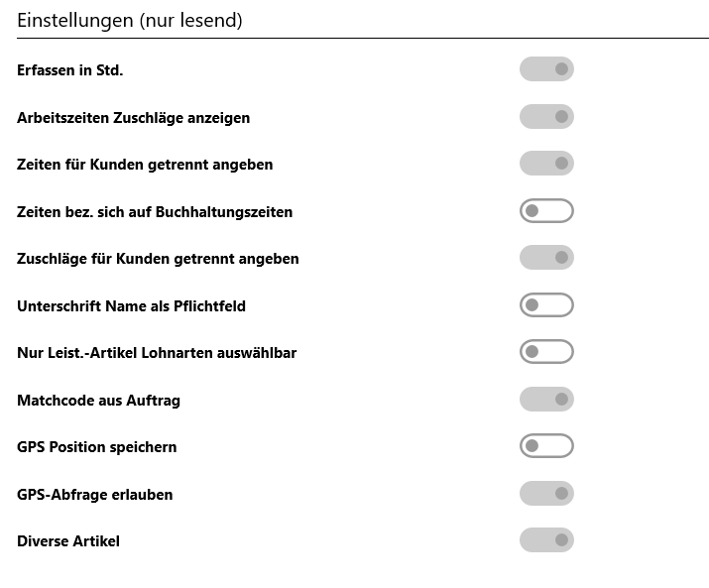Image resolution: width=709 pixels, height=588 pixels.
Task: Toggle Arbeitszeiten Zuschläge anzeigen switch
Action: tap(546, 117)
